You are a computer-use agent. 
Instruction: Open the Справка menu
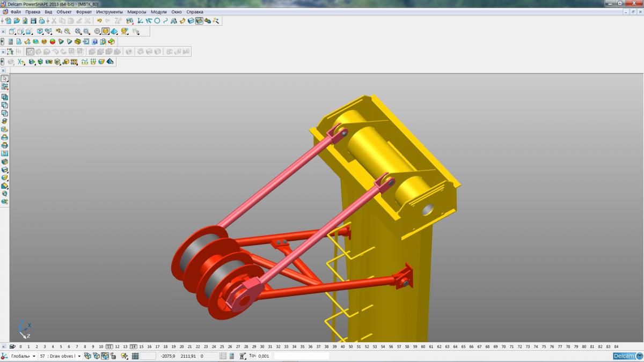coord(195,12)
